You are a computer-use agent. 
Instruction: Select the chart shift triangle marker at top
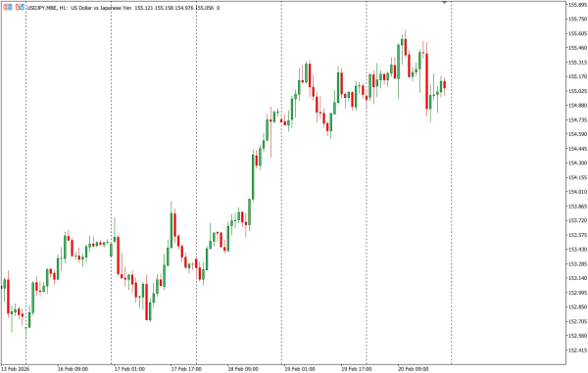click(444, 2)
